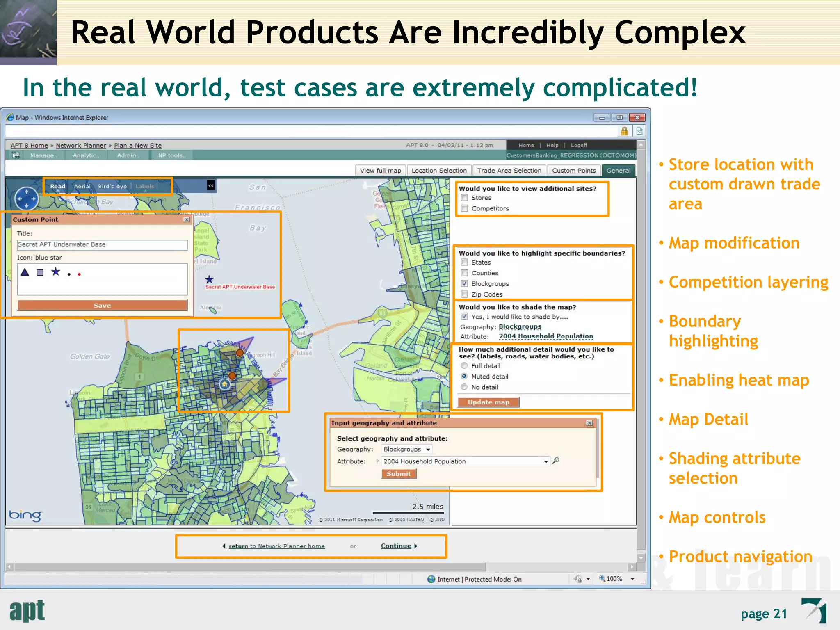
Task: Switch to the Trade Area Selection tab
Action: point(509,171)
